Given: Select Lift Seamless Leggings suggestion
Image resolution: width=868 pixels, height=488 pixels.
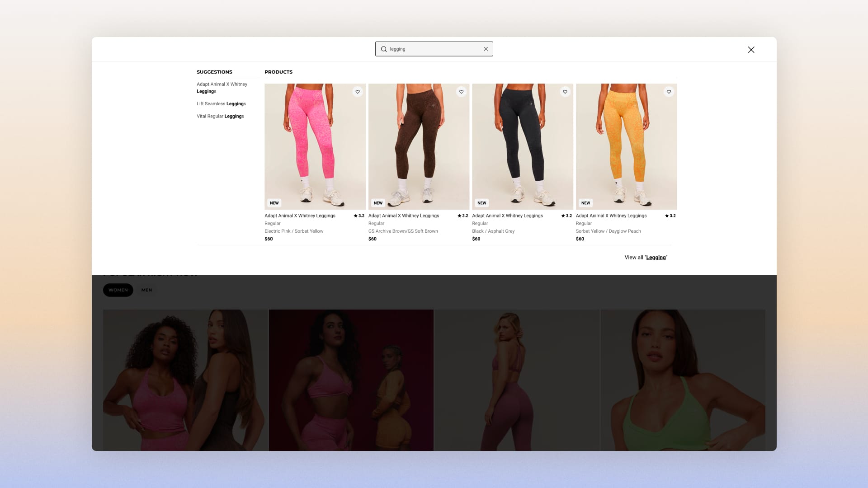Looking at the screenshot, I should 221,104.
